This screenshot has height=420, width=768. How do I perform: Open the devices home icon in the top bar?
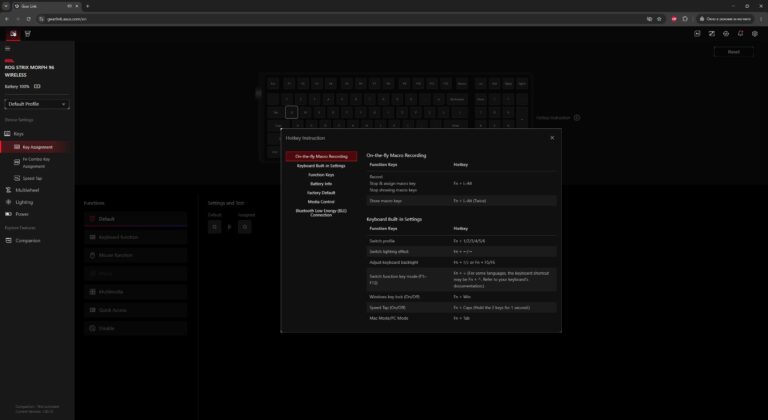[x=13, y=34]
